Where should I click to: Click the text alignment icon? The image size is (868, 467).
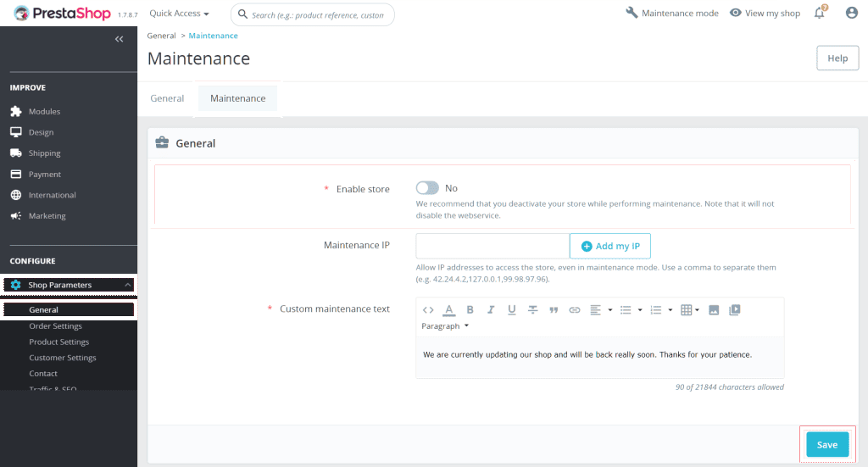point(596,310)
